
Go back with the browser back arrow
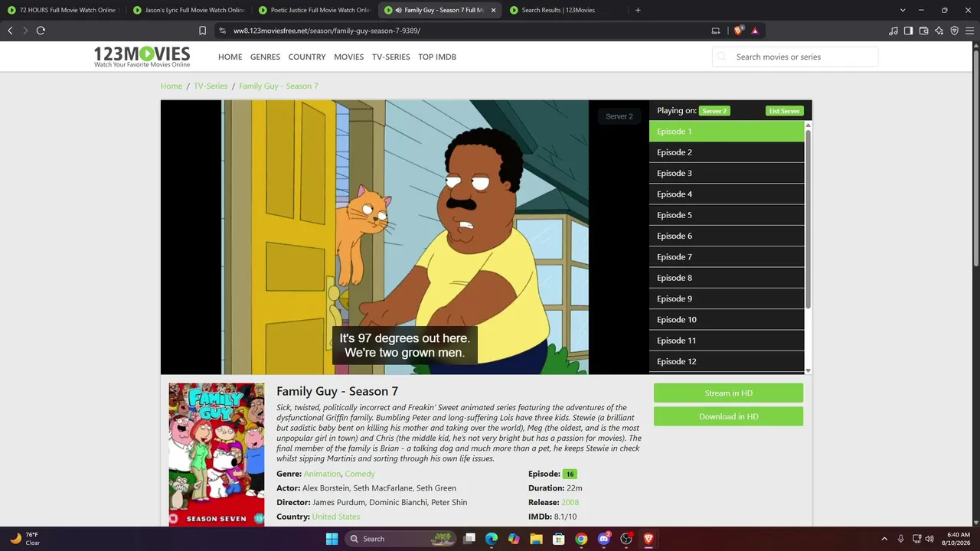click(10, 31)
